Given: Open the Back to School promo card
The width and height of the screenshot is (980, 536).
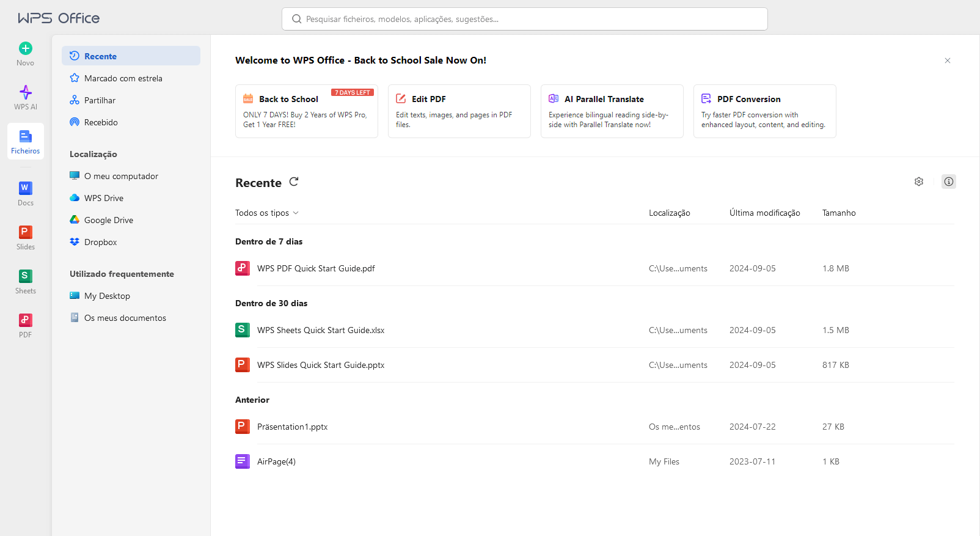Looking at the screenshot, I should [x=307, y=111].
